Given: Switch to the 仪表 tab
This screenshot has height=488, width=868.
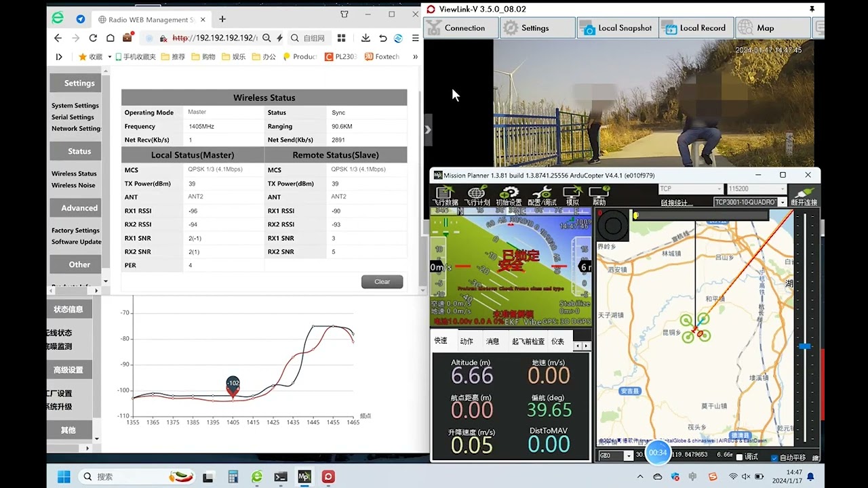Looking at the screenshot, I should tap(557, 341).
